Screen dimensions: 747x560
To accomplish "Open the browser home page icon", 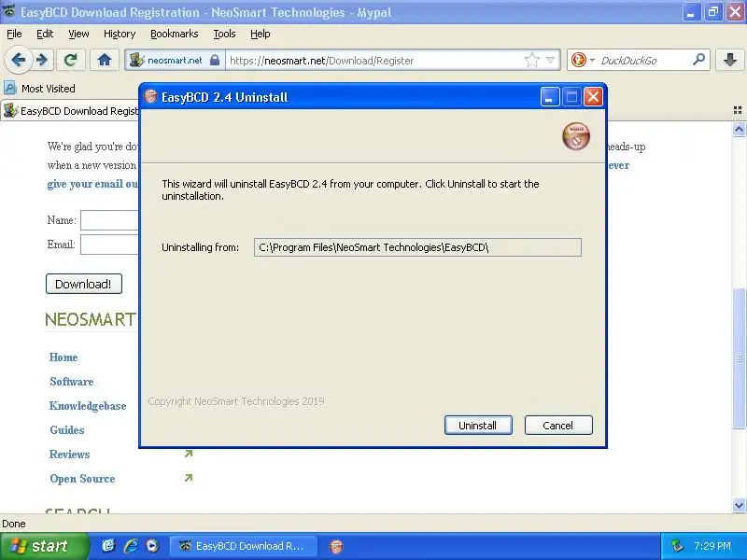I will tap(105, 60).
